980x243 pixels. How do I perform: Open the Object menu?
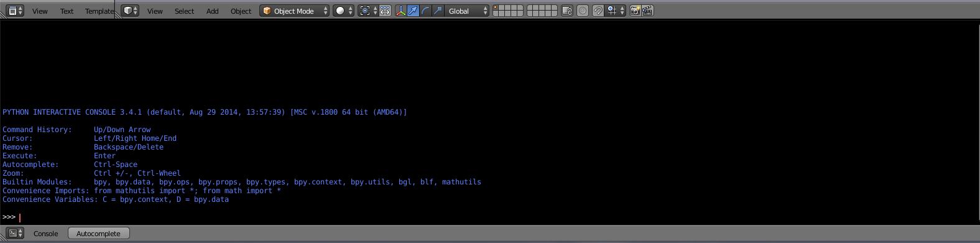click(x=241, y=11)
